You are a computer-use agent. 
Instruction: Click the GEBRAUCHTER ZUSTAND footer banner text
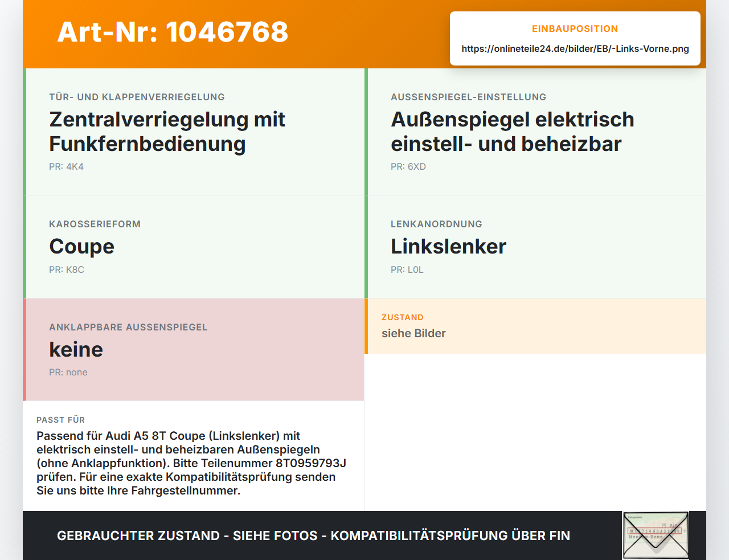click(313, 536)
